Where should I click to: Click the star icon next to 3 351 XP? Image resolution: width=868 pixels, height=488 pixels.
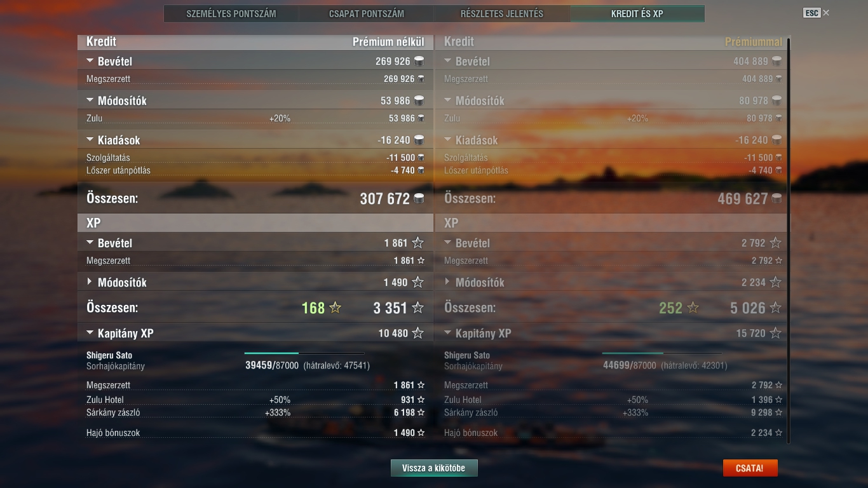[417, 308]
